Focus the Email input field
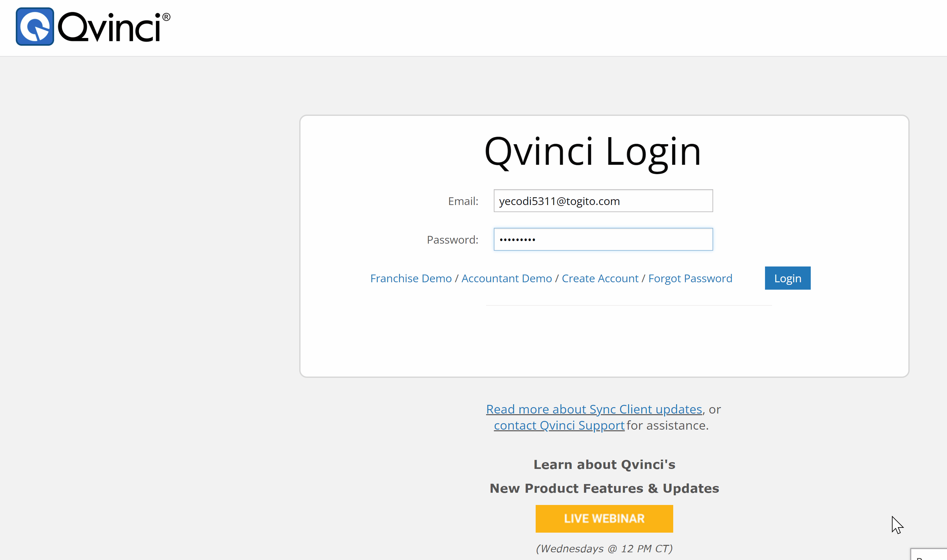This screenshot has height=560, width=947. tap(603, 201)
